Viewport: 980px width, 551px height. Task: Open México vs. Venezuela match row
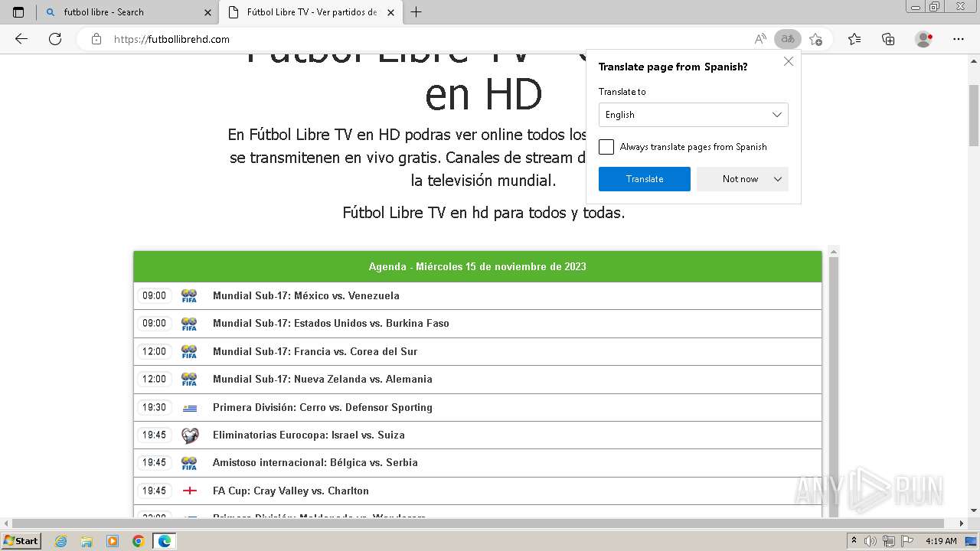pos(478,295)
